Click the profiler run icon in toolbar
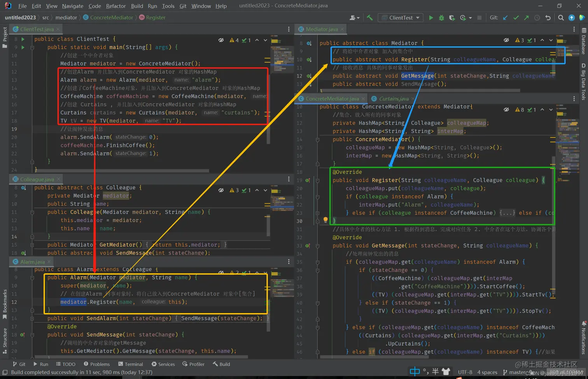 (463, 18)
